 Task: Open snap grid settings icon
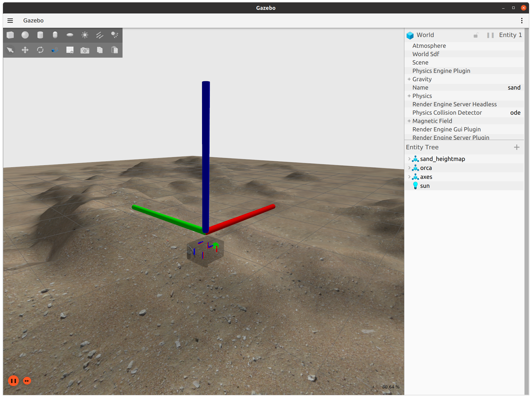(70, 50)
